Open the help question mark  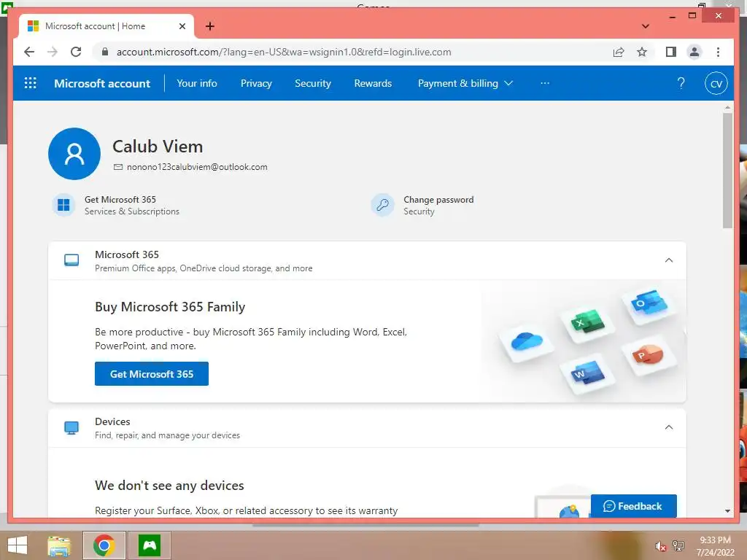681,83
